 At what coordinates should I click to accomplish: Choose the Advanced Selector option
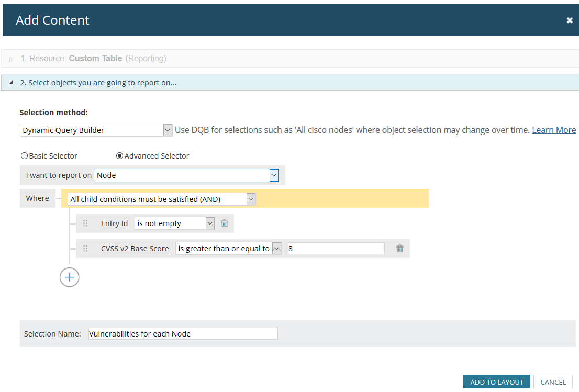pyautogui.click(x=119, y=156)
